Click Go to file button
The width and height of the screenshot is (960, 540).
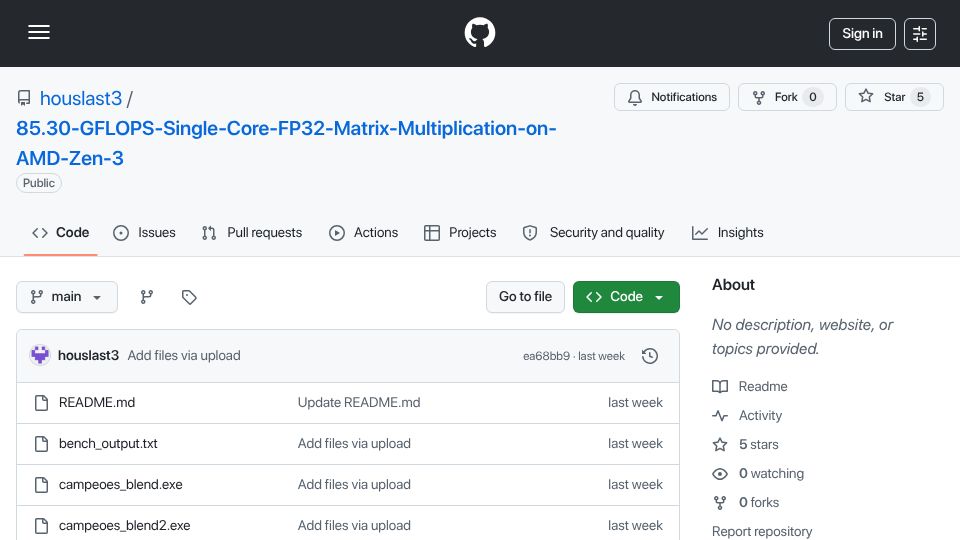(x=525, y=297)
